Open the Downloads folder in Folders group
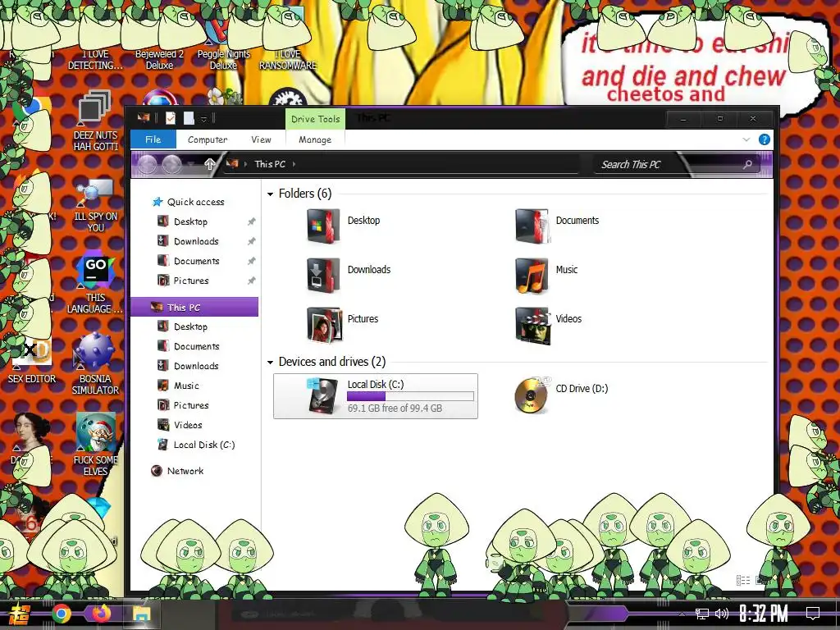 click(x=348, y=274)
